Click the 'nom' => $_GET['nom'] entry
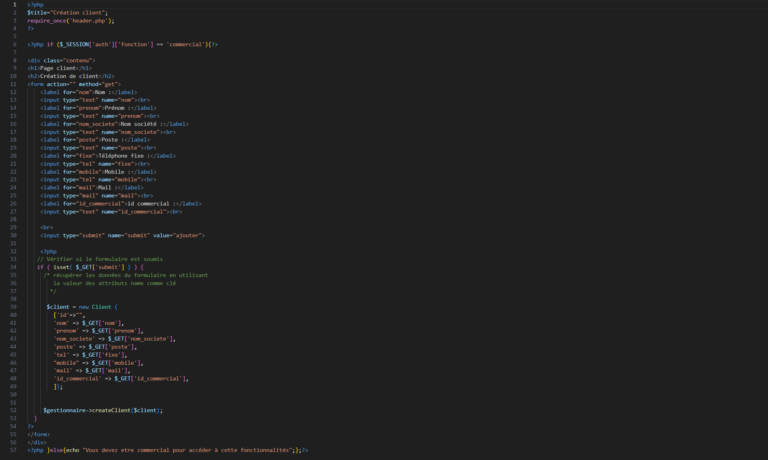This screenshot has width=768, height=460. tap(89, 323)
